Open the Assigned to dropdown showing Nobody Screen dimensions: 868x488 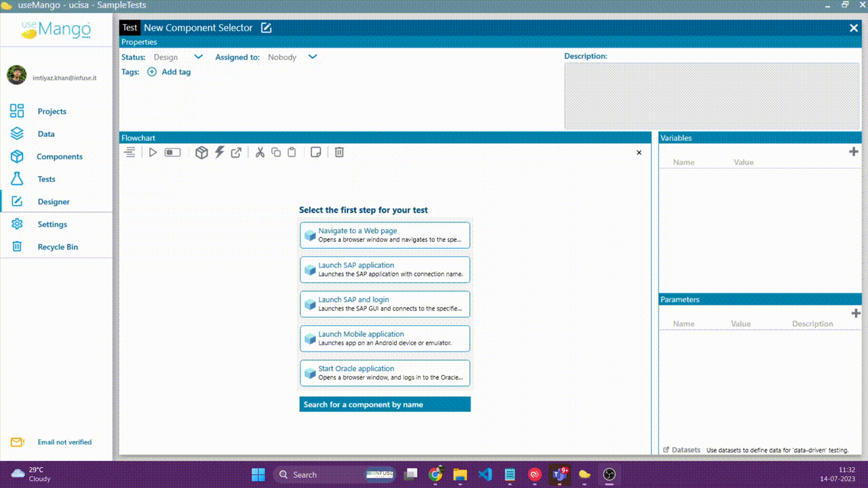pos(292,58)
